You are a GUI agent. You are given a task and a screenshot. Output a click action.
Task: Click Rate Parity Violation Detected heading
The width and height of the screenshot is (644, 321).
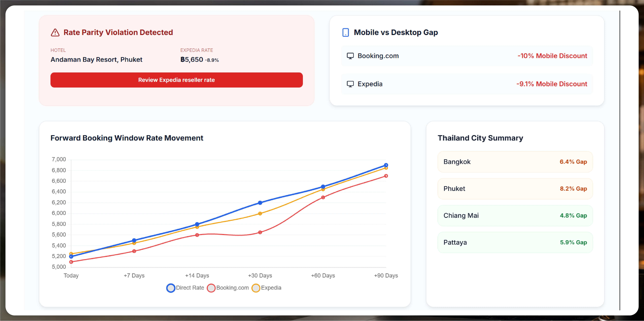[x=118, y=32]
